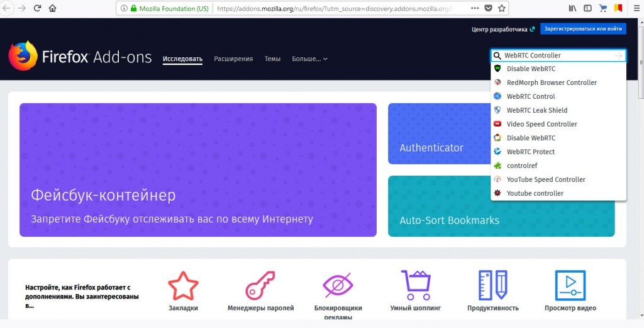Save page to Pocket icon
The width and height of the screenshot is (644, 328).
click(x=489, y=9)
